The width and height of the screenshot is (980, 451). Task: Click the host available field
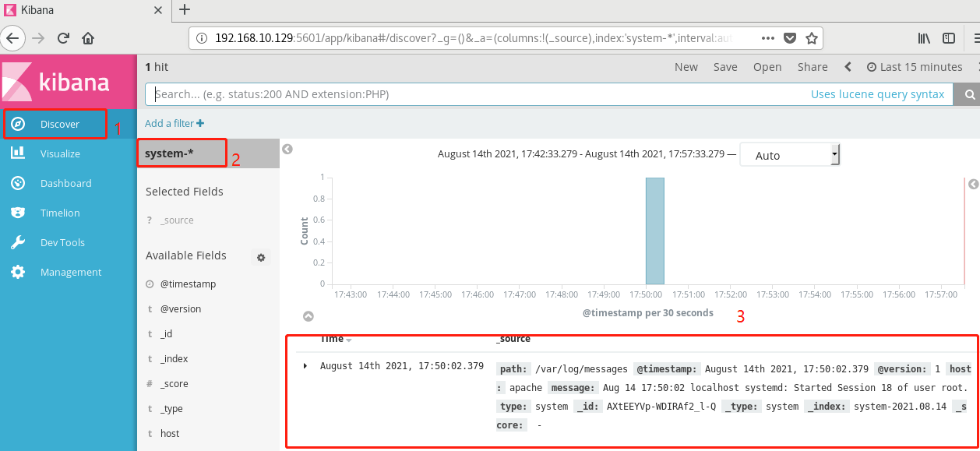point(170,434)
